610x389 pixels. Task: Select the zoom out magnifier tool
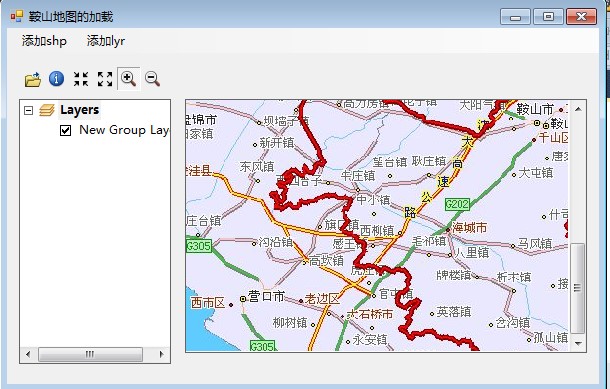tap(152, 79)
